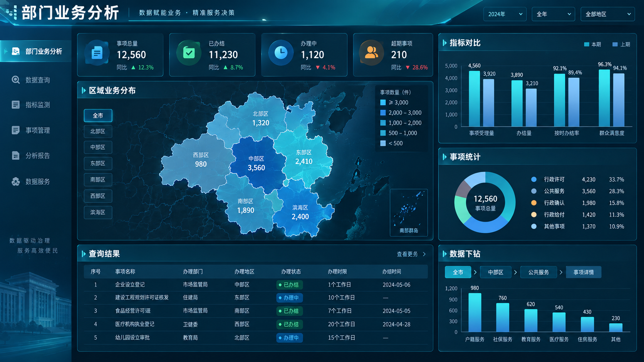Image resolution: width=644 pixels, height=362 pixels.
Task: Select the 公共服务 drill-down breadcrumb
Action: tap(538, 272)
